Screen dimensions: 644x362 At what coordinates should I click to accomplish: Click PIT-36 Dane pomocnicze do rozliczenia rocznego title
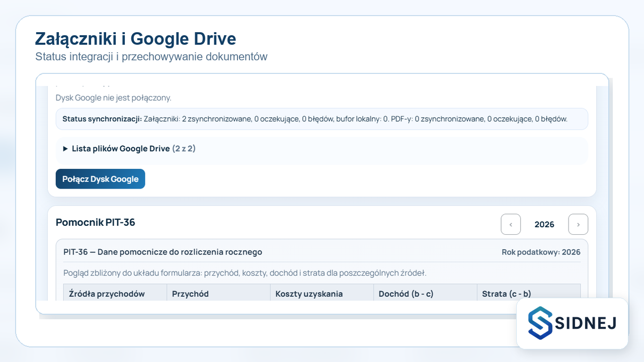pos(163,252)
